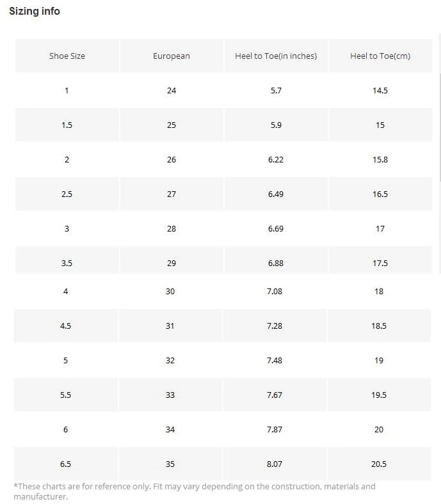Select European size 33 cell
The image size is (441, 504).
click(x=170, y=395)
